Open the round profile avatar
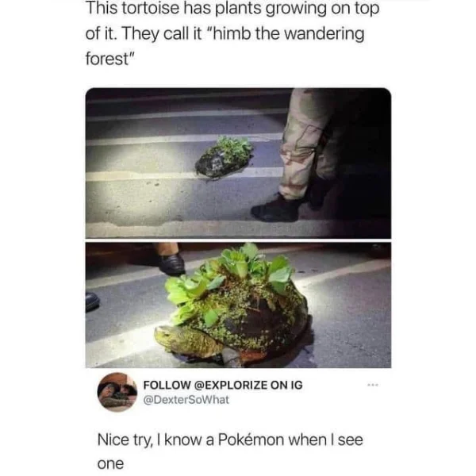This screenshot has height=476, width=476. coord(117,392)
